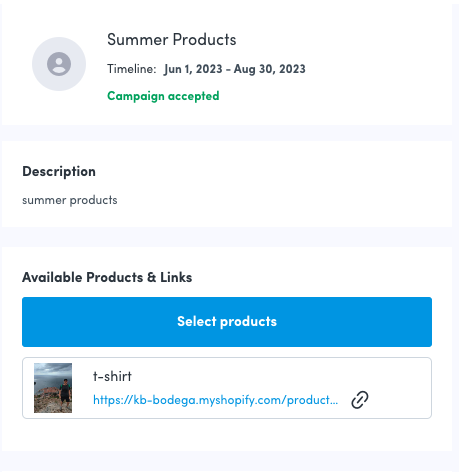Viewport: 459px width, 472px height.
Task: Click the Aug 30, 2023 end date
Action: point(269,69)
